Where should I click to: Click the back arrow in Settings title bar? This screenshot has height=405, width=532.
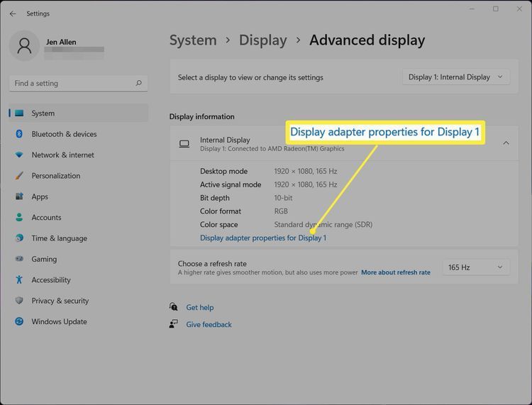13,13
